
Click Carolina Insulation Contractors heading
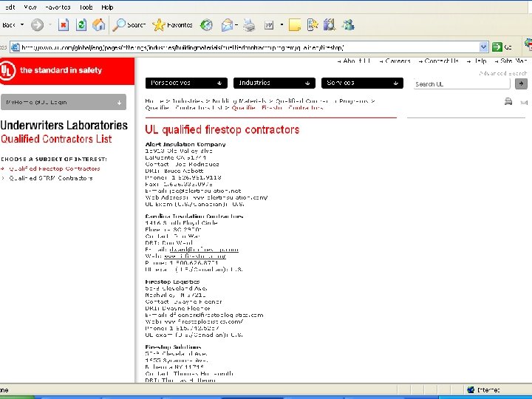coord(194,216)
